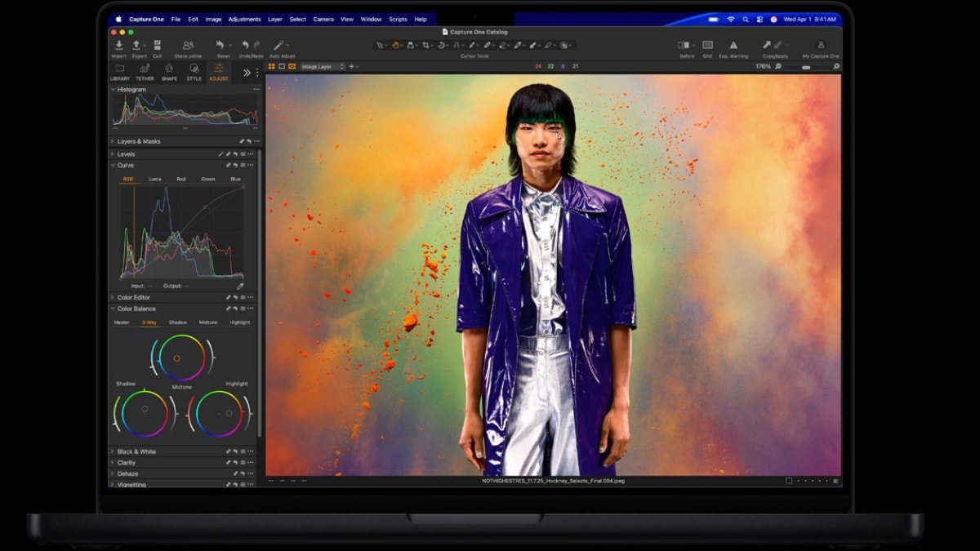This screenshot has width=980, height=551.
Task: Expand the Layers & Masks panel
Action: 113,141
